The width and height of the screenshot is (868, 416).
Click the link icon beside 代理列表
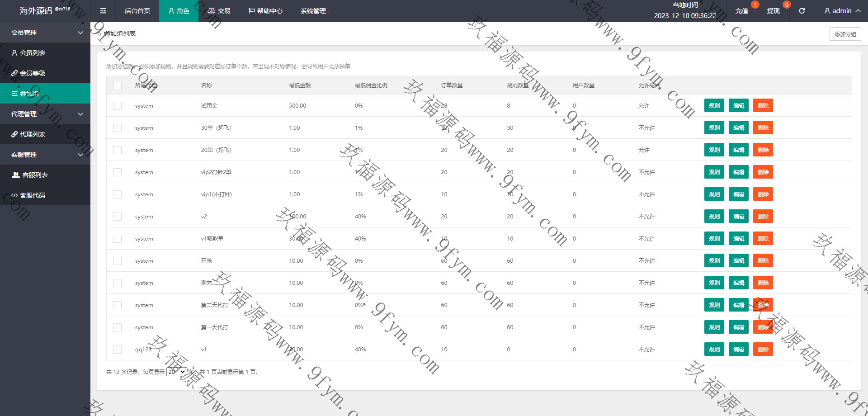[x=14, y=134]
